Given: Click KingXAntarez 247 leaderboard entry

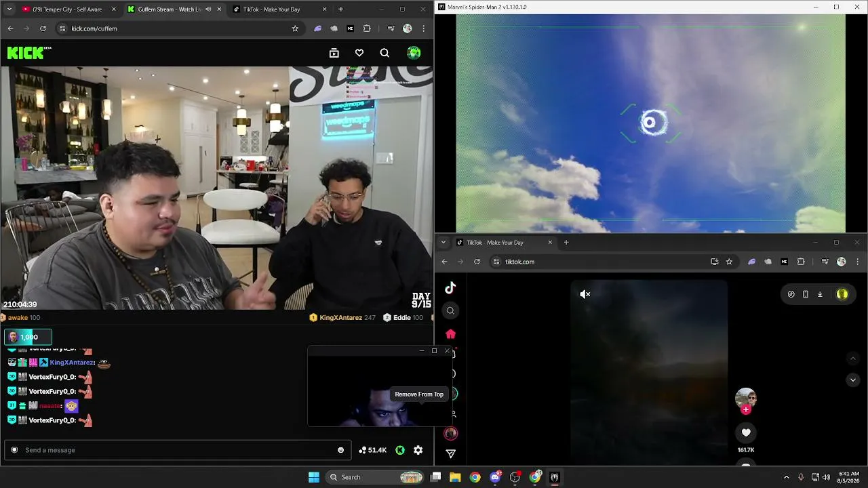Looking at the screenshot, I should 342,317.
